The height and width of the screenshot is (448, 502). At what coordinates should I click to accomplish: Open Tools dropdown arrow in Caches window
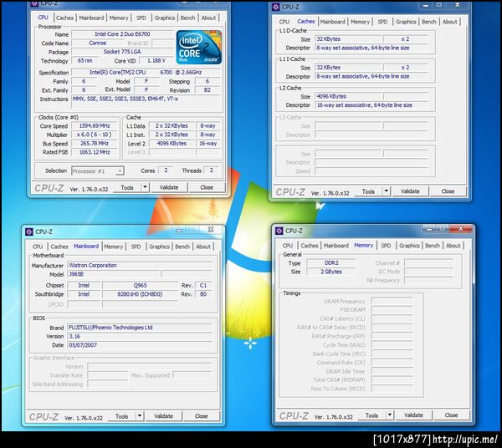coord(387,191)
